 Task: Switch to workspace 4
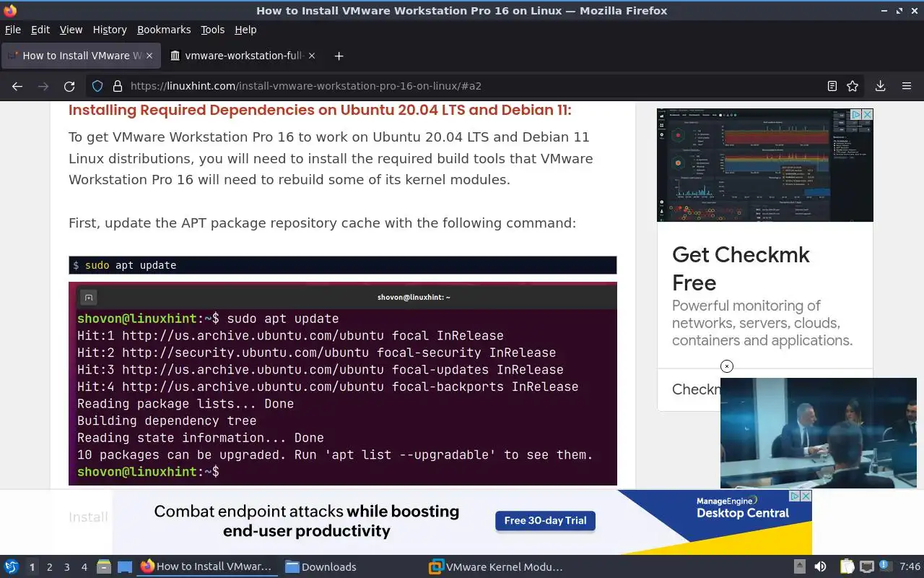[84, 567]
